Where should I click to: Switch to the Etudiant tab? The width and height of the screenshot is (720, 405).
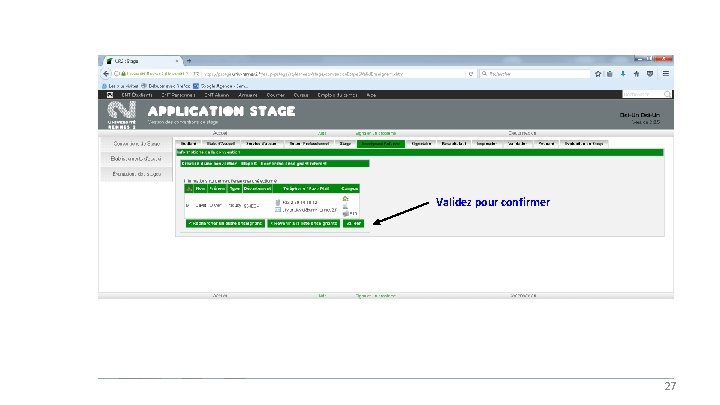[189, 144]
